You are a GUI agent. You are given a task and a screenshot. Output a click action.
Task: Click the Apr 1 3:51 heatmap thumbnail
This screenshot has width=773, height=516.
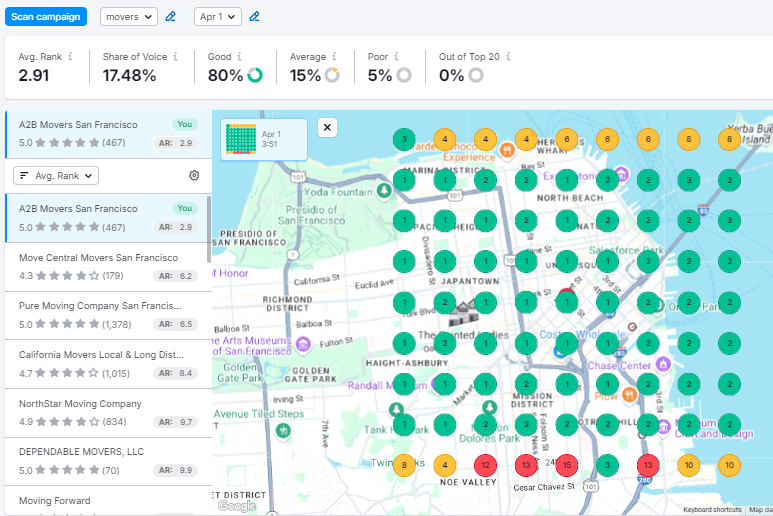pyautogui.click(x=241, y=139)
